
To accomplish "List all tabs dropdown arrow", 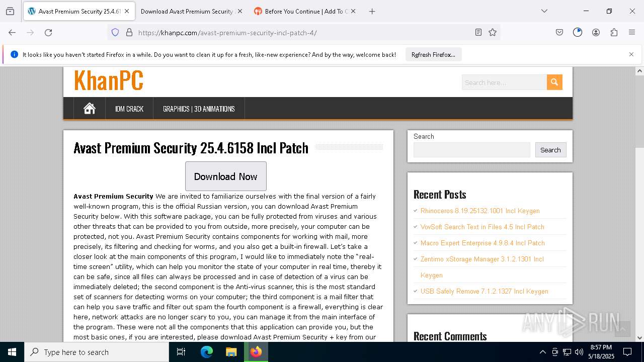I will click(544, 11).
